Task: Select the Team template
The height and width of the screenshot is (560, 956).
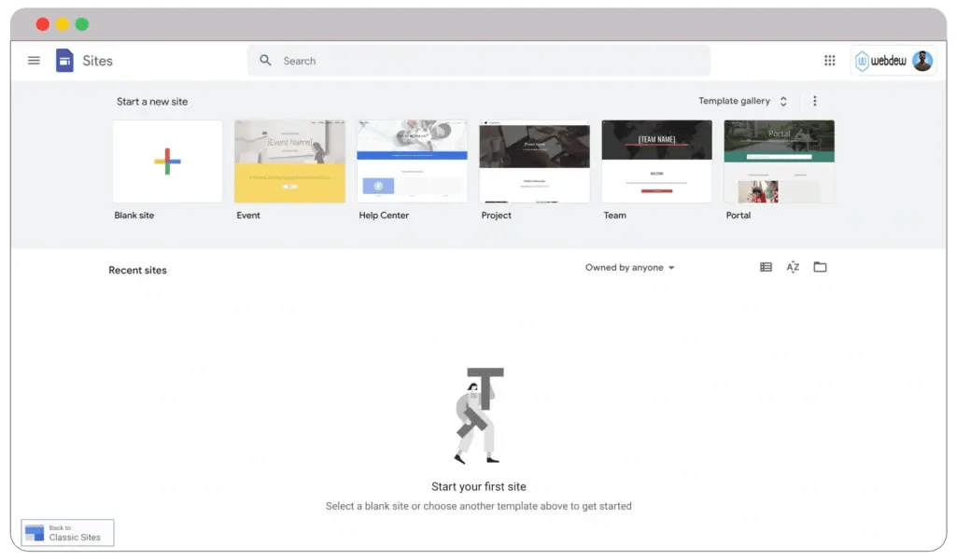Action: point(656,161)
